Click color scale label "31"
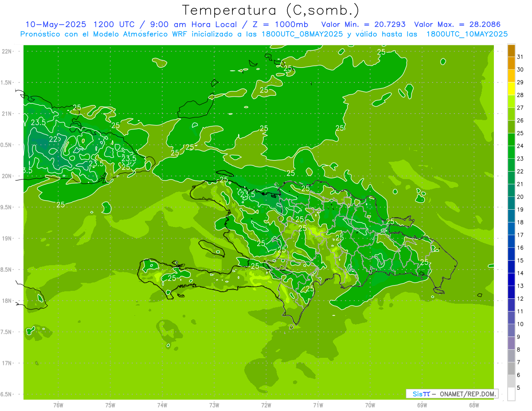The width and height of the screenshot is (532, 411). click(x=520, y=57)
